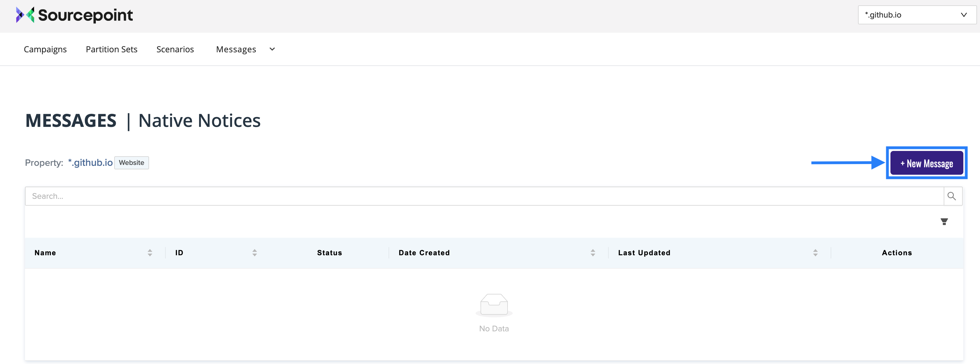Viewport: 980px width, 364px height.
Task: Open the filter funnel icon above the table
Action: pyautogui.click(x=945, y=221)
